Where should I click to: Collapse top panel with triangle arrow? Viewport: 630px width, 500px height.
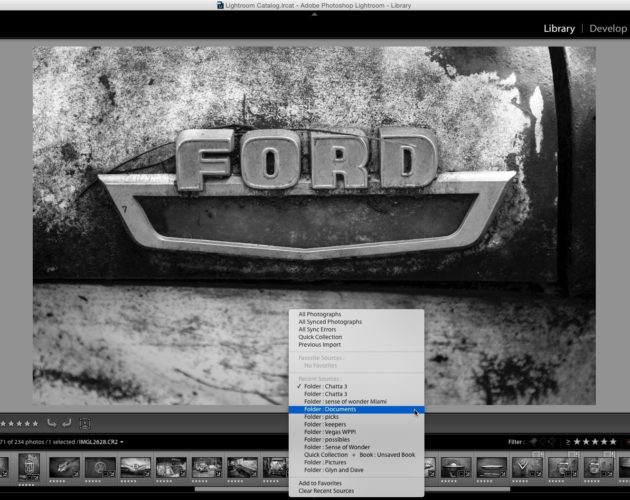click(315, 14)
